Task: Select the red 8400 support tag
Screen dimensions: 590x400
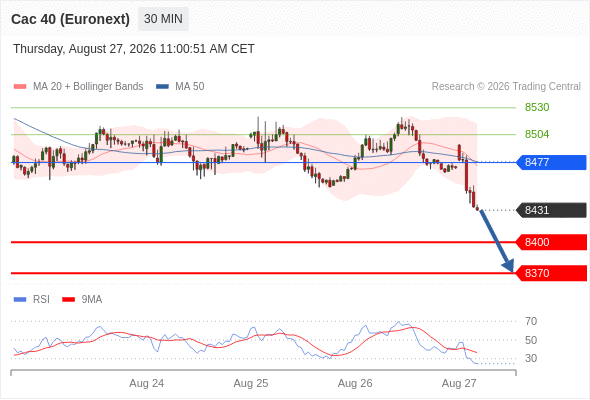Action: 551,242
